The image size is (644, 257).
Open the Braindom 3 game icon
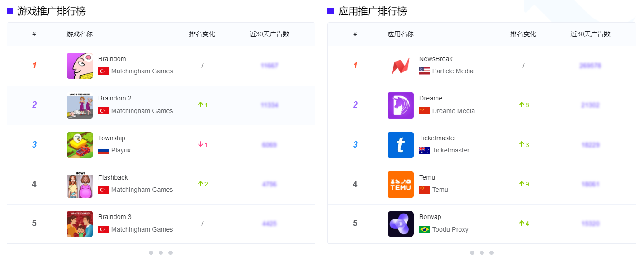[80, 224]
